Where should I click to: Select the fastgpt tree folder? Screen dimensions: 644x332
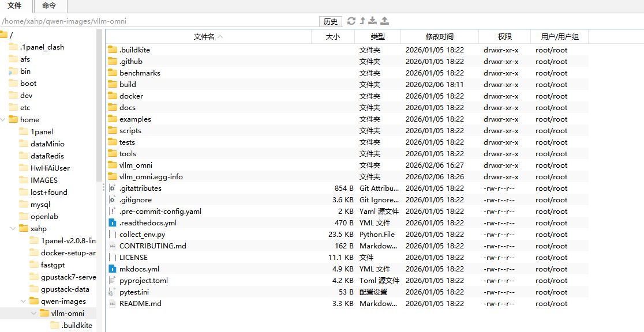click(53, 265)
